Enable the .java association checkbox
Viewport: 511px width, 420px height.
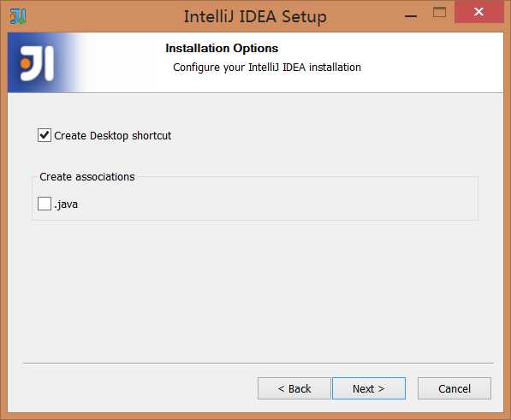[45, 204]
